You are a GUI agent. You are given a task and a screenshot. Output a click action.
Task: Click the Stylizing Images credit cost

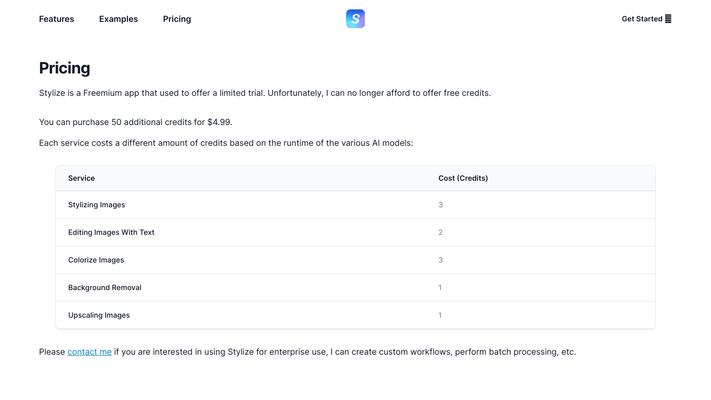pos(440,205)
